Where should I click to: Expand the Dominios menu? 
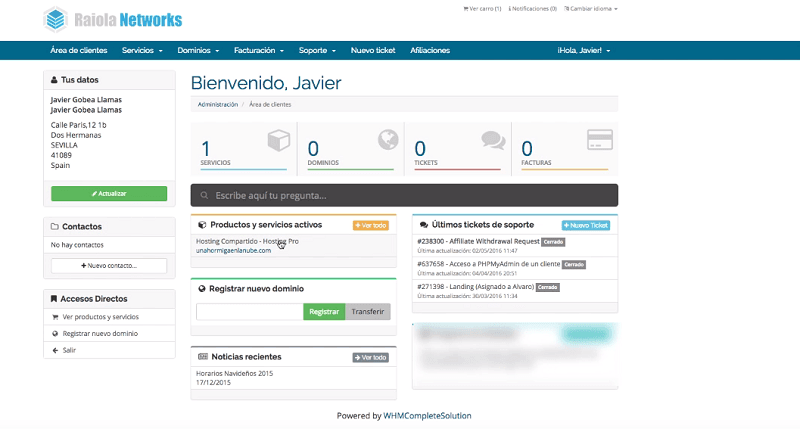pos(198,51)
